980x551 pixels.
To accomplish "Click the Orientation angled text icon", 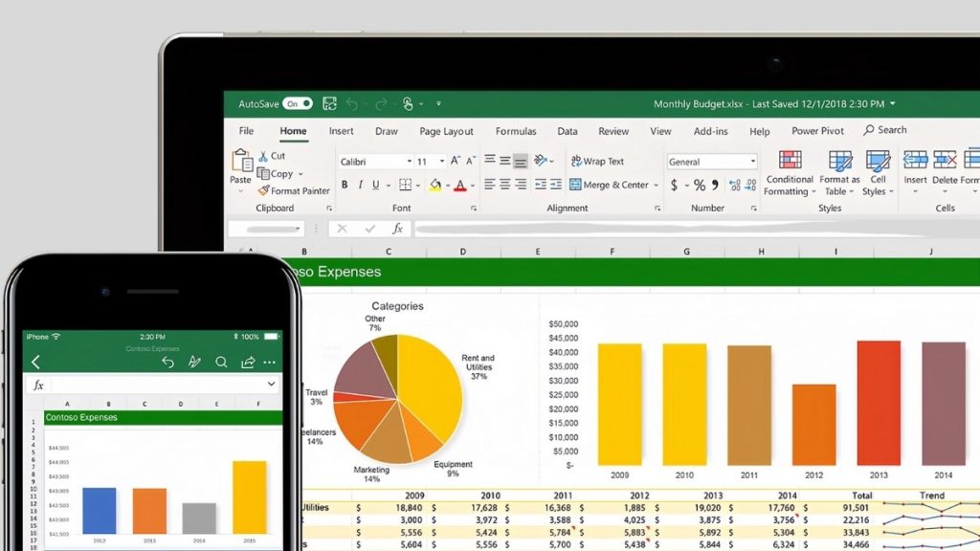I will click(541, 161).
